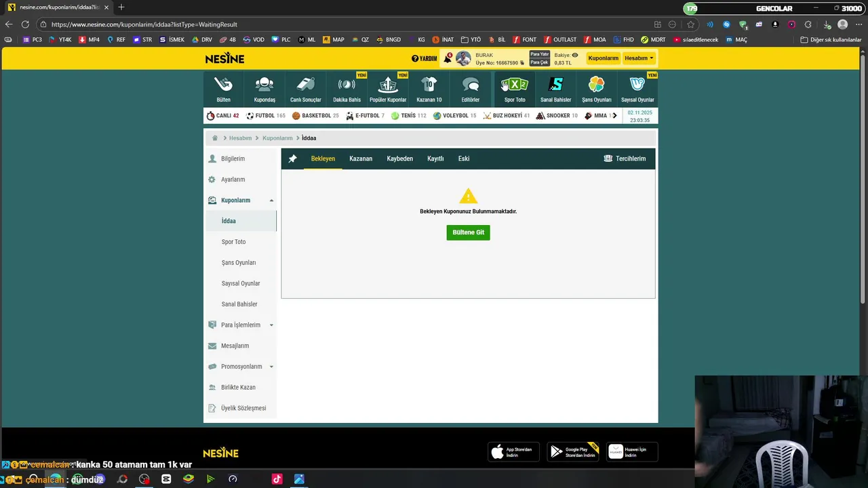The image size is (868, 488).
Task: Open Sanal Bahisler section
Action: (x=555, y=89)
